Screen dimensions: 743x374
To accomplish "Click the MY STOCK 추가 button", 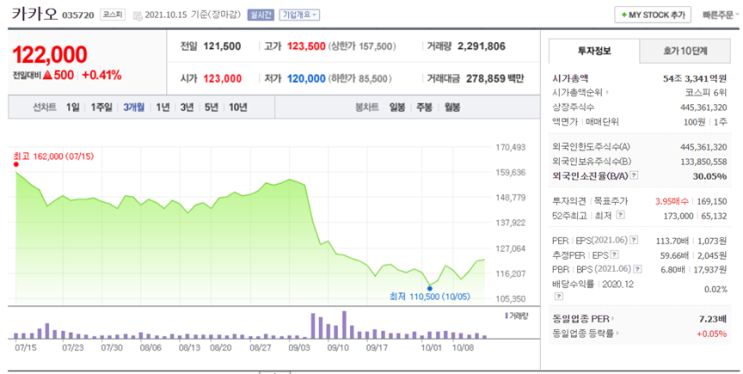I will (x=652, y=15).
